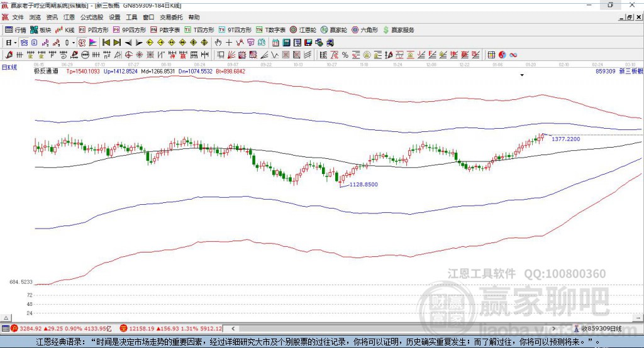Click the colorful triangle flag icon
The height and width of the screenshot is (348, 644).
[x=93, y=43]
